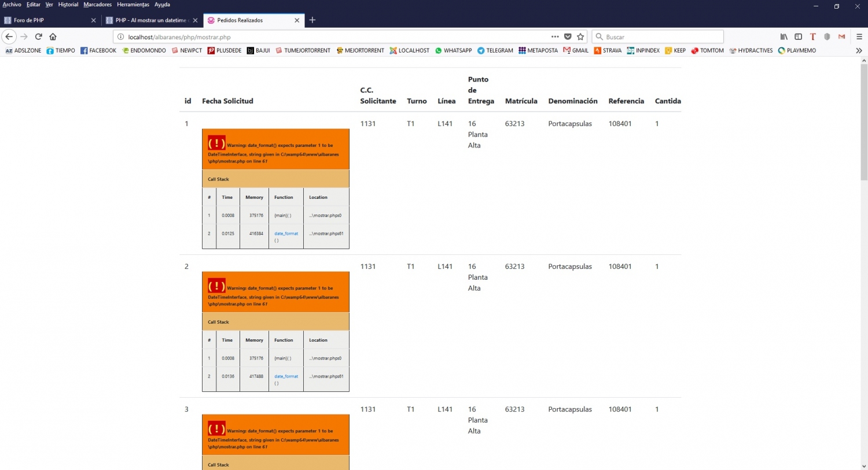Open the KEEP bookmark
The height and width of the screenshot is (470, 868).
[x=675, y=50]
